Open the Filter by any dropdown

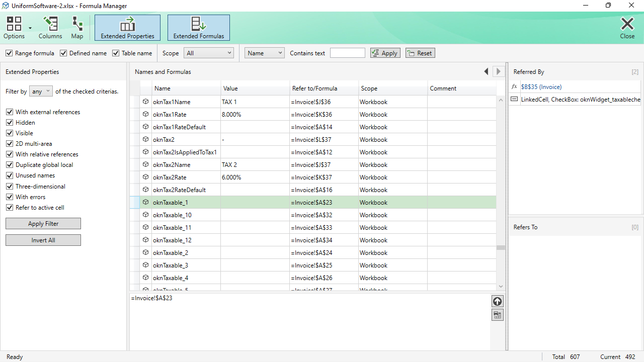[41, 91]
